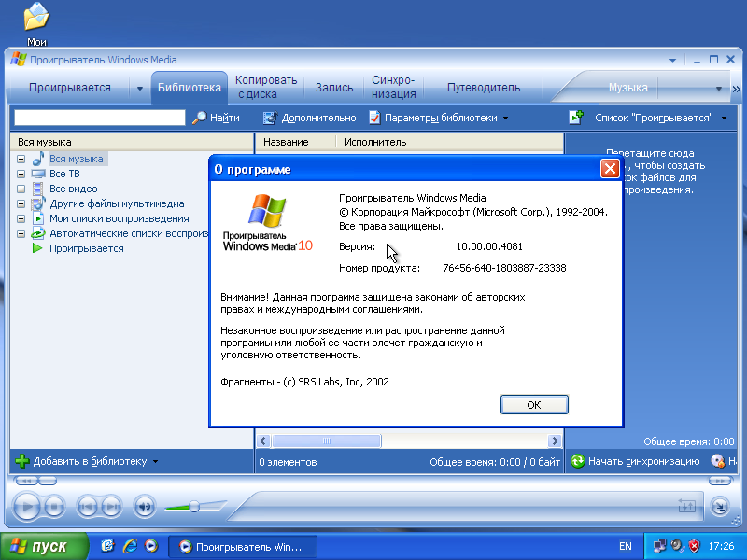747x560 pixels.
Task: Click the Stop playback button
Action: point(55,507)
